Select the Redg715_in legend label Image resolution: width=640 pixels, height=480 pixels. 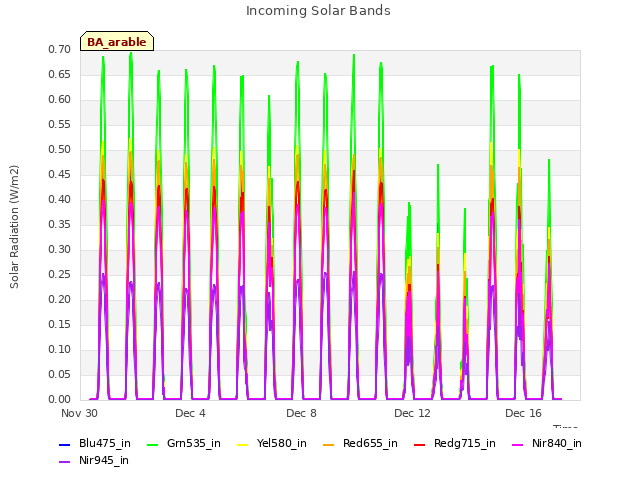[465, 444]
